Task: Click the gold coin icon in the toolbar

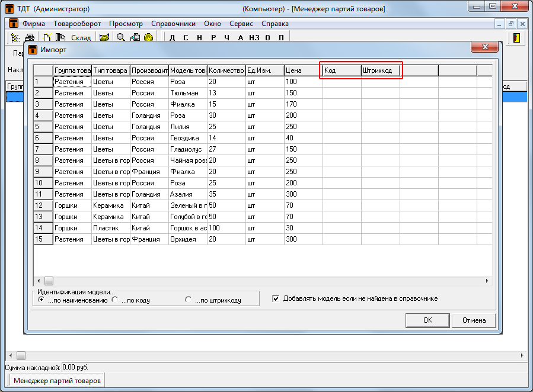Action: pos(149,37)
